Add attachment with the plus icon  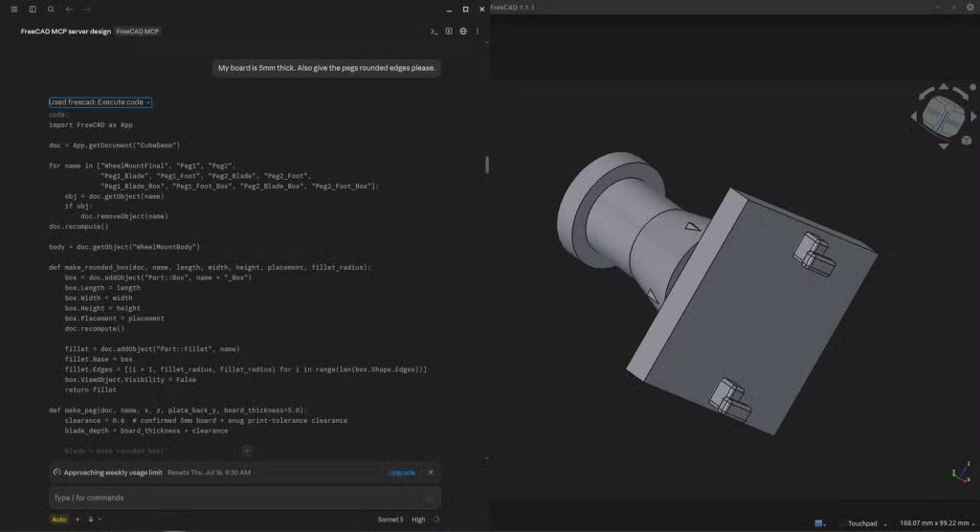pyautogui.click(x=78, y=519)
